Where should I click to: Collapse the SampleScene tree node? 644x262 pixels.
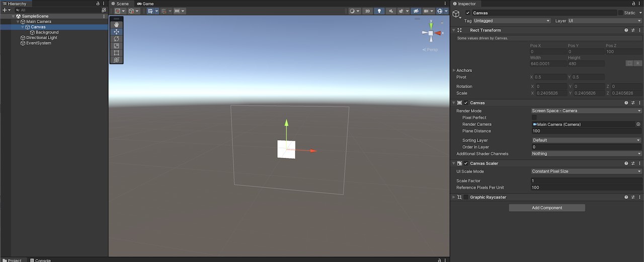13,16
